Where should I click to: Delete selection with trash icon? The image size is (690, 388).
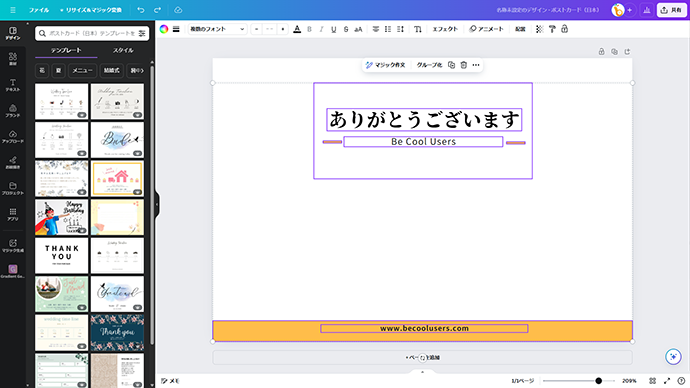point(463,65)
